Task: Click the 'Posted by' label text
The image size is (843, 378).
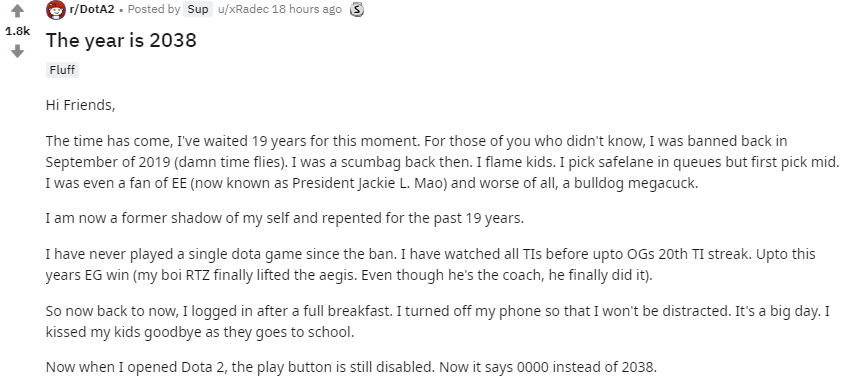Action: coord(154,9)
